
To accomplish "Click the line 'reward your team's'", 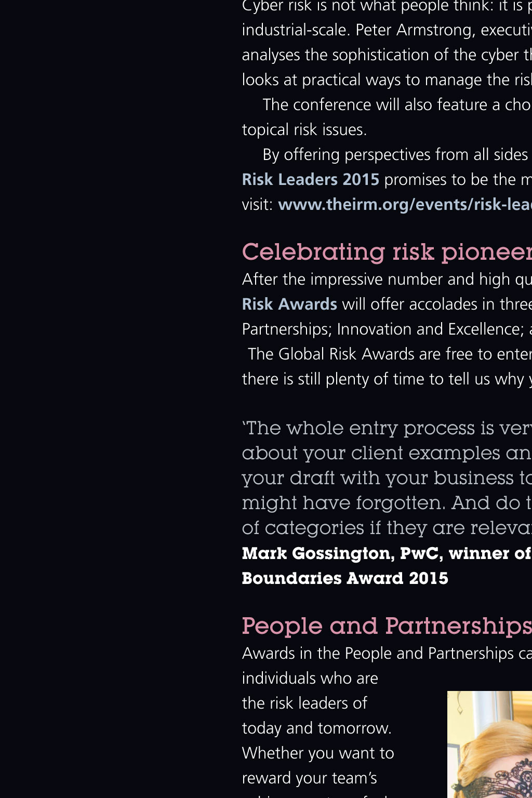I will [x=310, y=778].
